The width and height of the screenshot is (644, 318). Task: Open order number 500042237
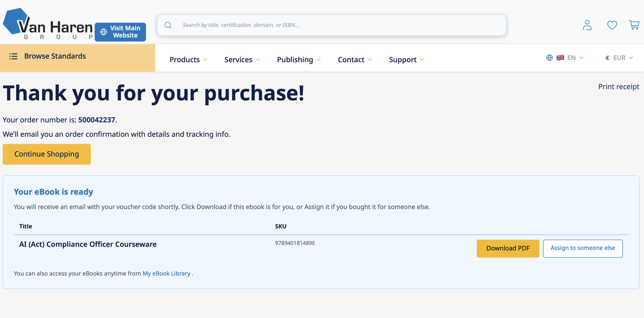[x=96, y=120]
